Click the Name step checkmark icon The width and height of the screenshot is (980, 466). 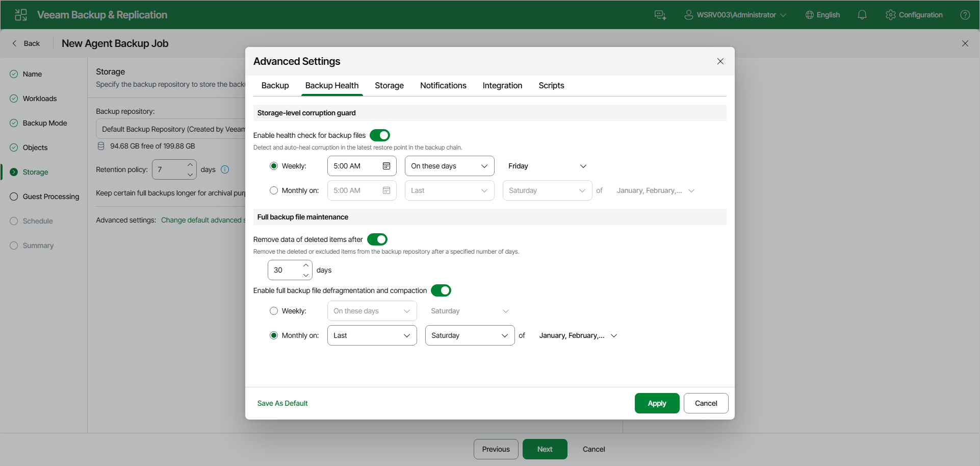point(14,74)
